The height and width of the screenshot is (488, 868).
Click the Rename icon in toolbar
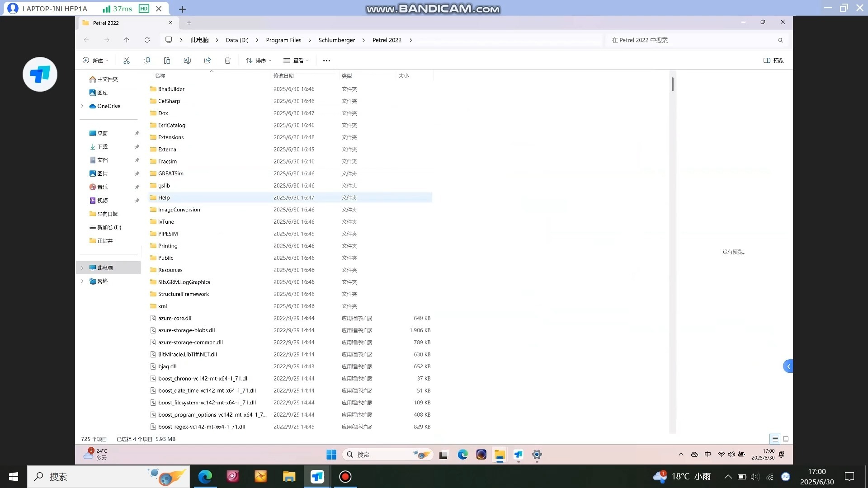point(187,60)
